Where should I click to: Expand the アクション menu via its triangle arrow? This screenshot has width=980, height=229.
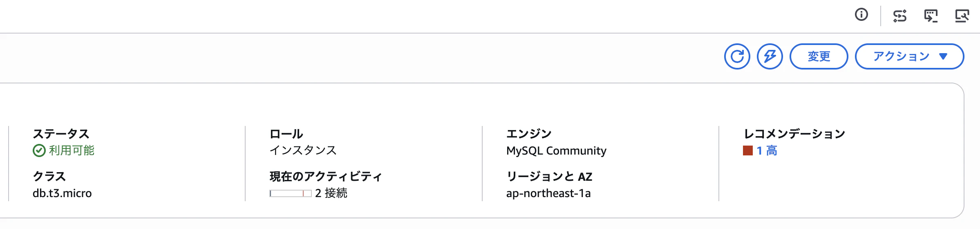tap(943, 56)
